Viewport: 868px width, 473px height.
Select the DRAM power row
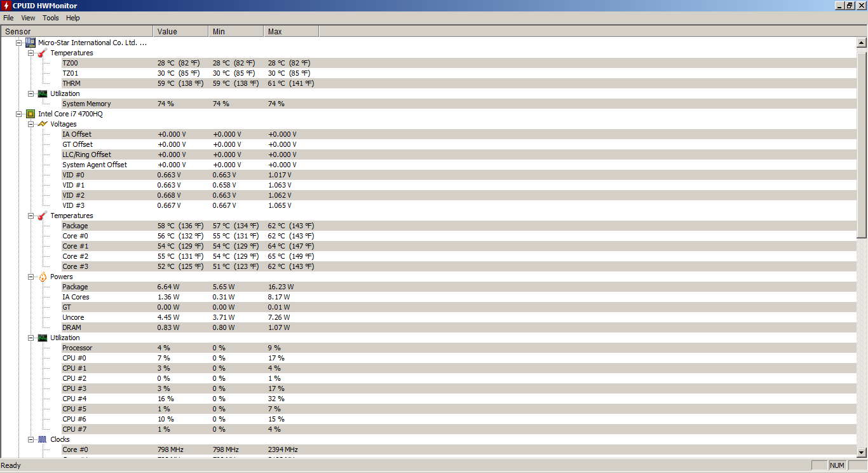tap(458, 327)
